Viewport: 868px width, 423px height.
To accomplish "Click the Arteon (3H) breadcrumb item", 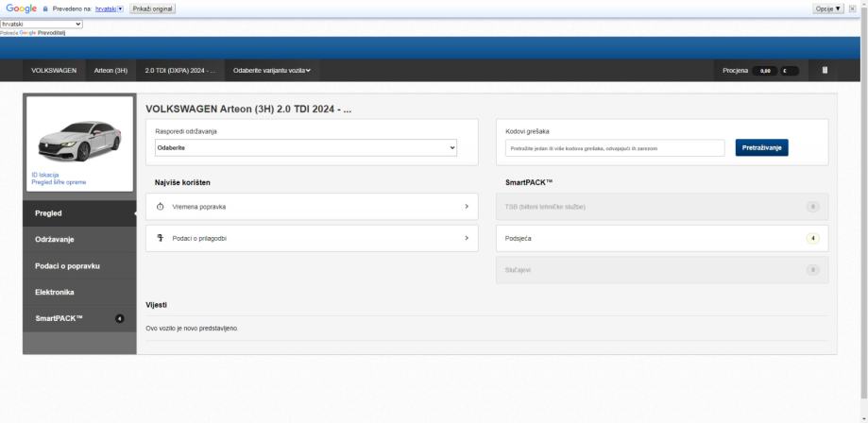I will 111,70.
